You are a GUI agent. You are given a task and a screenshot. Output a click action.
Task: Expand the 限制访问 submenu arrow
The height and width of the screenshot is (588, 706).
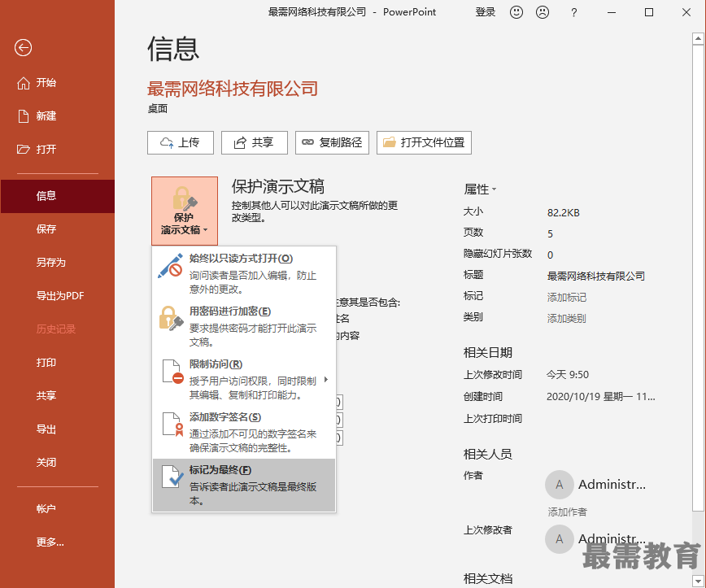[x=326, y=380]
